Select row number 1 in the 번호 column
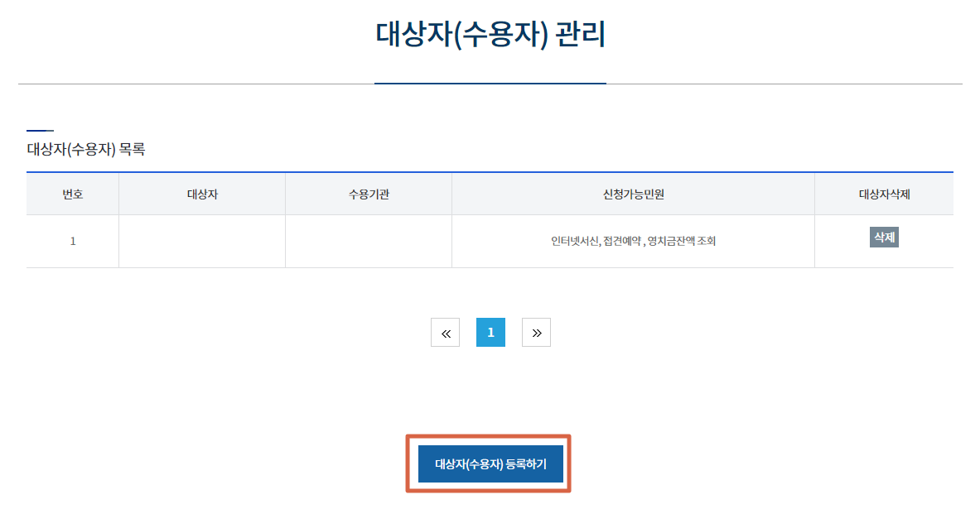This screenshot has width=980, height=509. pyautogui.click(x=73, y=242)
